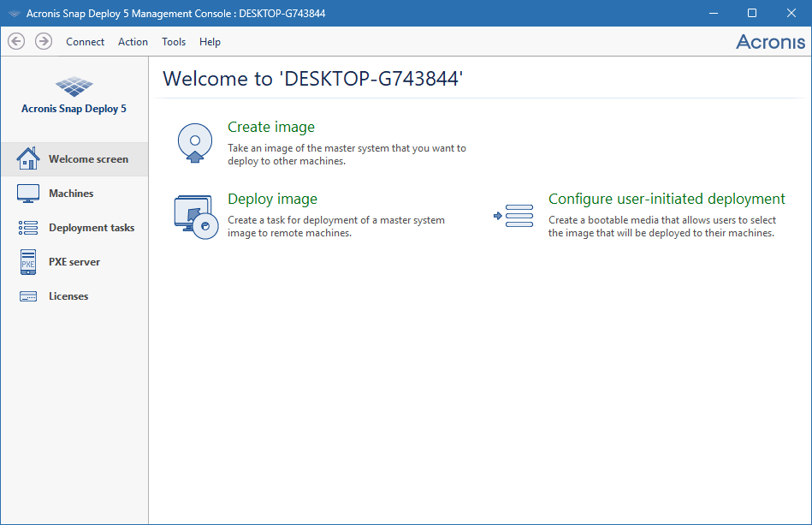Click the user-initiated deployment list icon

[x=513, y=216]
